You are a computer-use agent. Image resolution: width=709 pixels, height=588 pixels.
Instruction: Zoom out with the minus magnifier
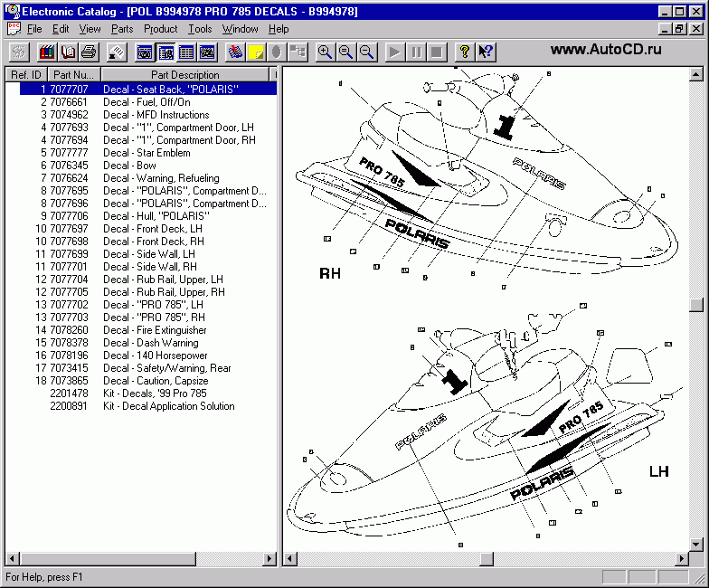point(367,52)
